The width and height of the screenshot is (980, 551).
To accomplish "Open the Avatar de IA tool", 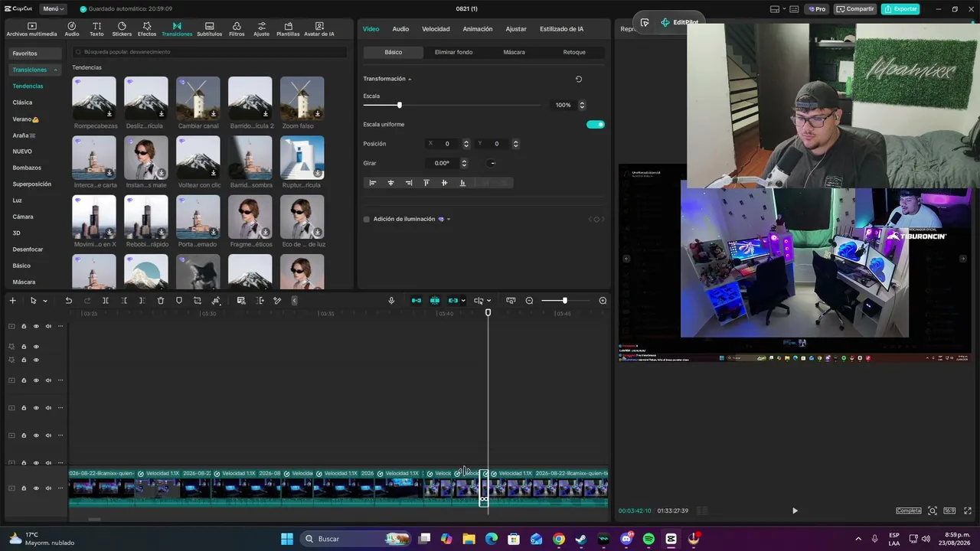I will (319, 29).
